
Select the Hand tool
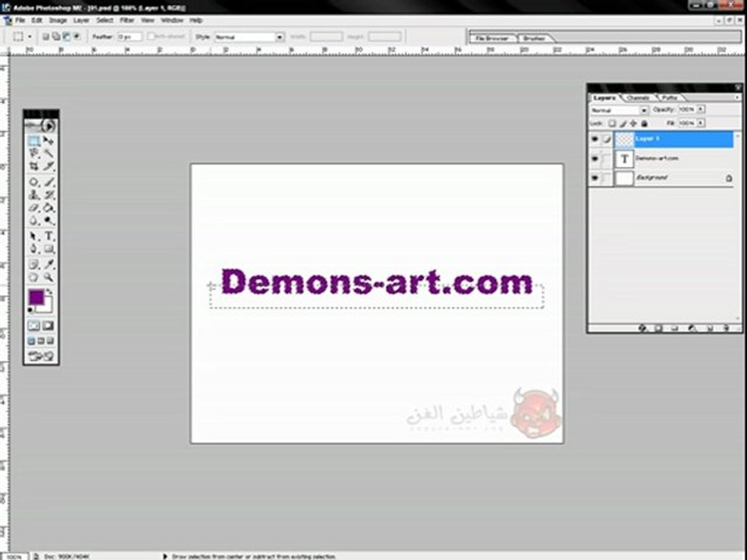tap(33, 277)
